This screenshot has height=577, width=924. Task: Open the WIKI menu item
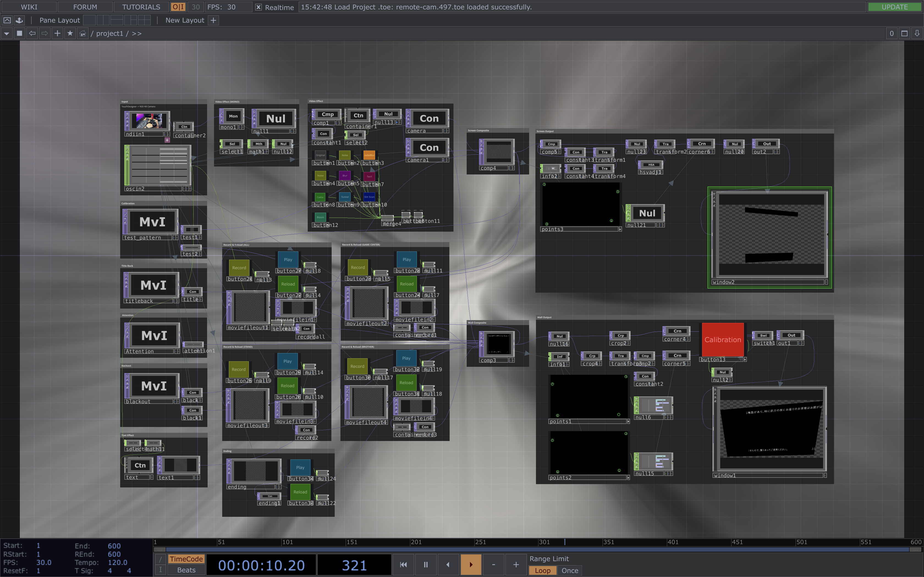[x=29, y=7]
